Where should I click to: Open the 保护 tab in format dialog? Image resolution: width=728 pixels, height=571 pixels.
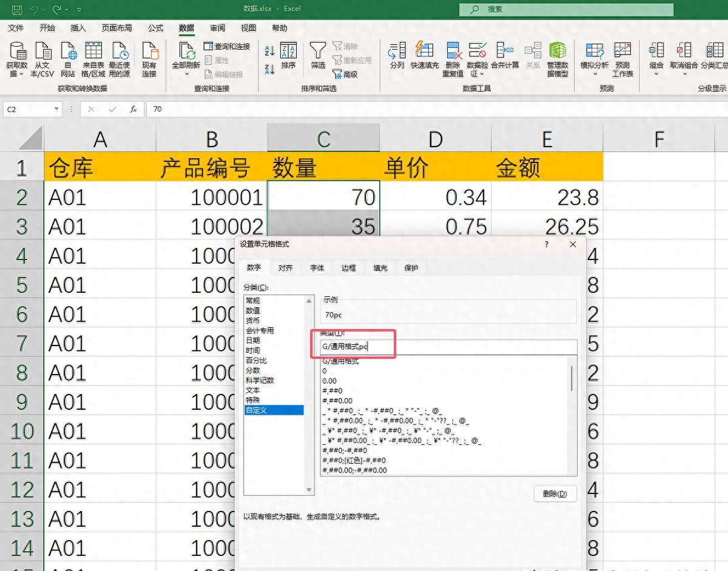pyautogui.click(x=411, y=268)
